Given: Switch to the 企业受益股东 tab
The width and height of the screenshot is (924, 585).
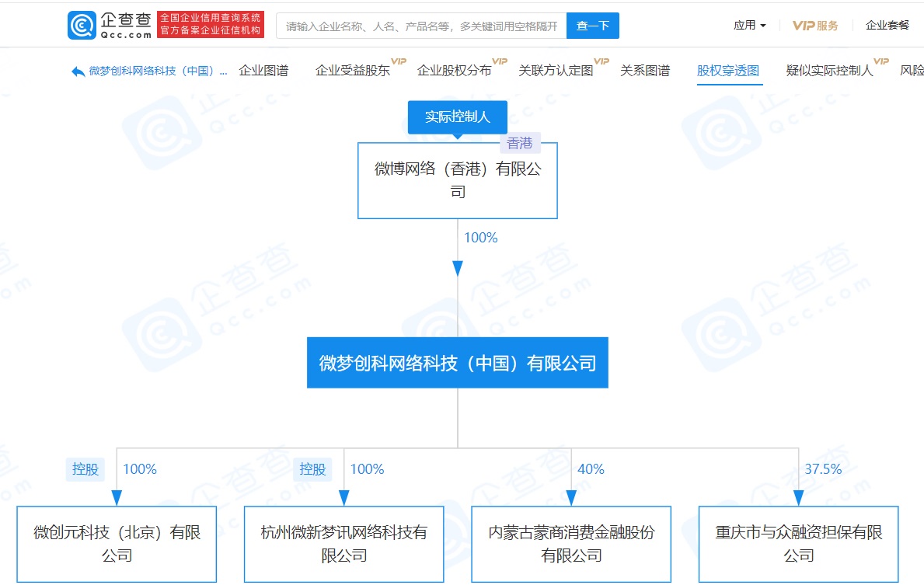Looking at the screenshot, I should point(353,71).
